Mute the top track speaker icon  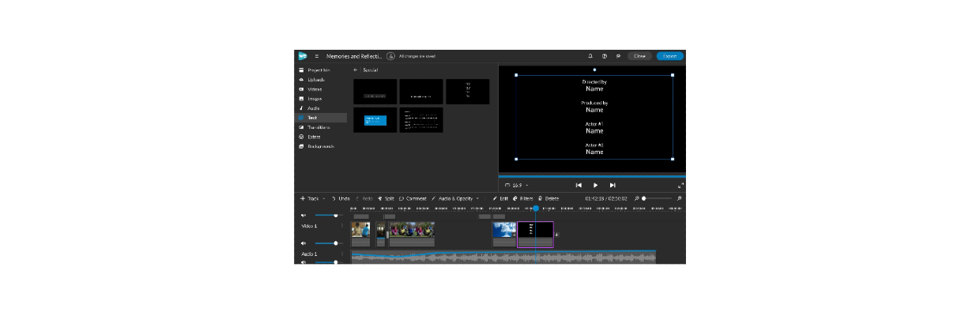tap(303, 215)
